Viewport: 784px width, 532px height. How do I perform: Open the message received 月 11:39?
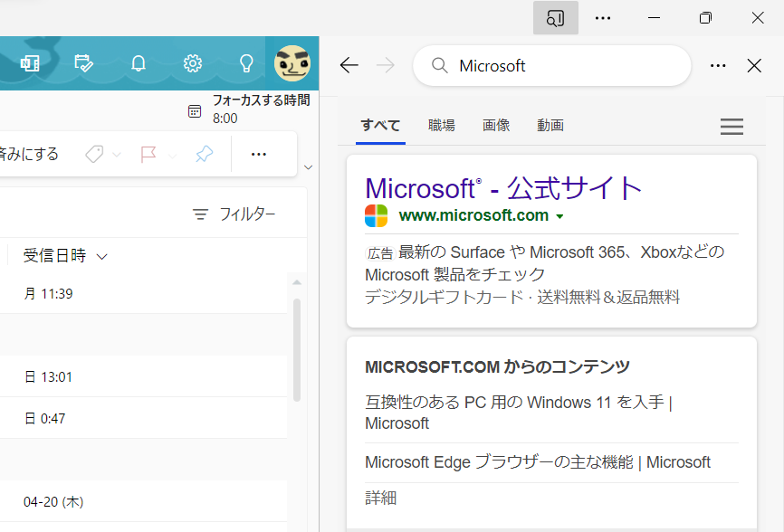pyautogui.click(x=144, y=293)
